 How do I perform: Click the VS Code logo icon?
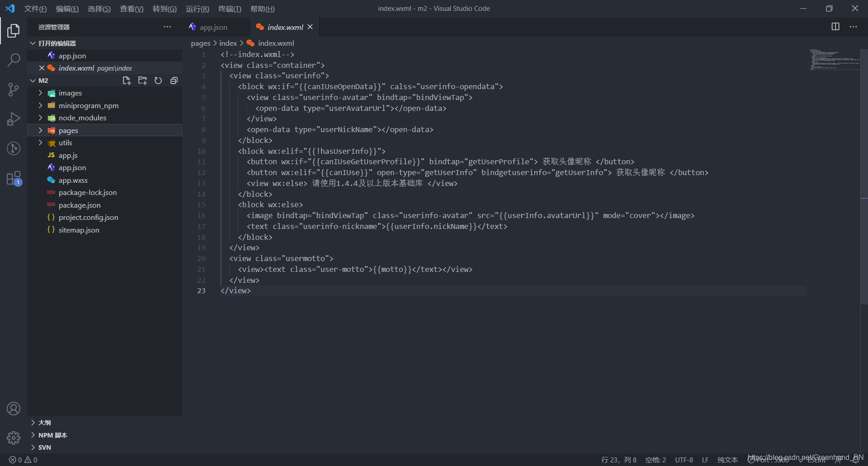[x=10, y=9]
